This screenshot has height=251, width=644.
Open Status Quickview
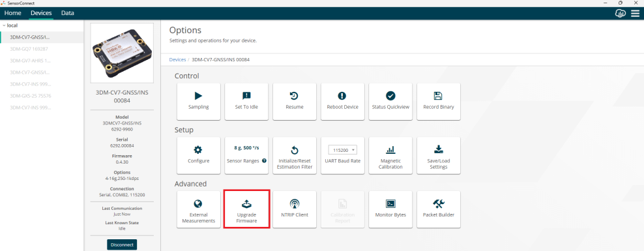390,102
